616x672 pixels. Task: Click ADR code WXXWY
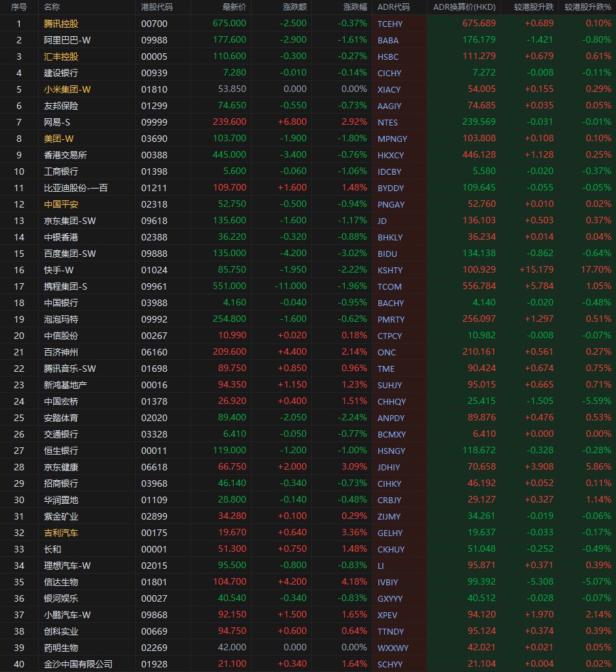[393, 648]
